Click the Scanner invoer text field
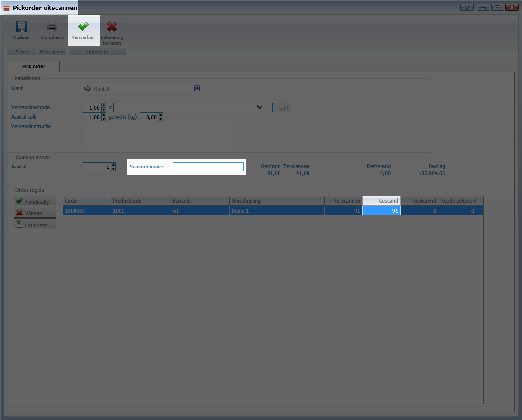The width and height of the screenshot is (522, 420). [208, 167]
